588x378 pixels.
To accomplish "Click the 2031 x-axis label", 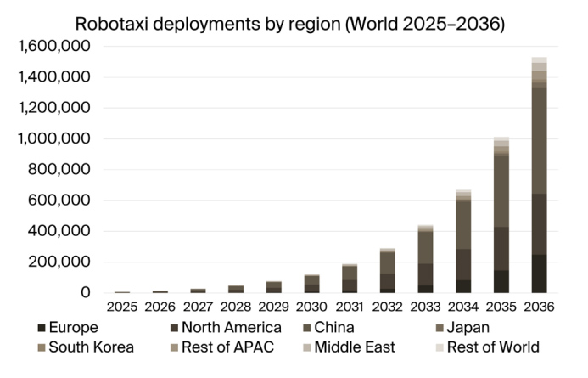I will click(x=350, y=307).
